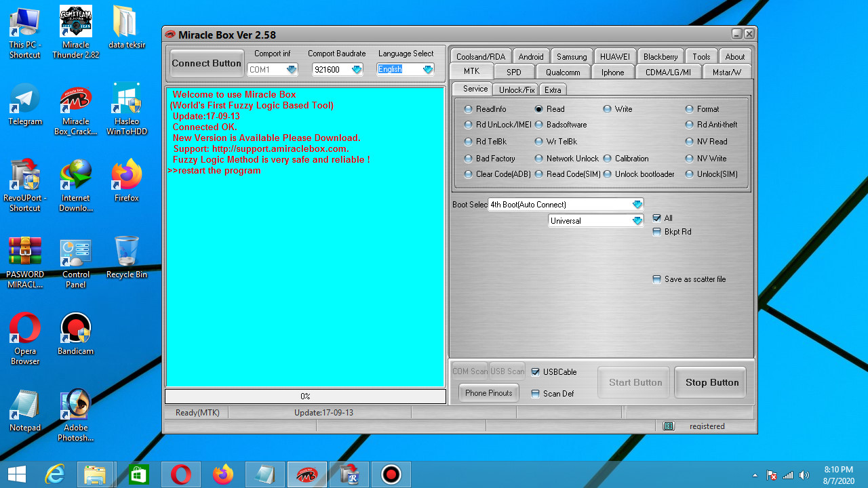Open the Extra sub-tab

(553, 89)
